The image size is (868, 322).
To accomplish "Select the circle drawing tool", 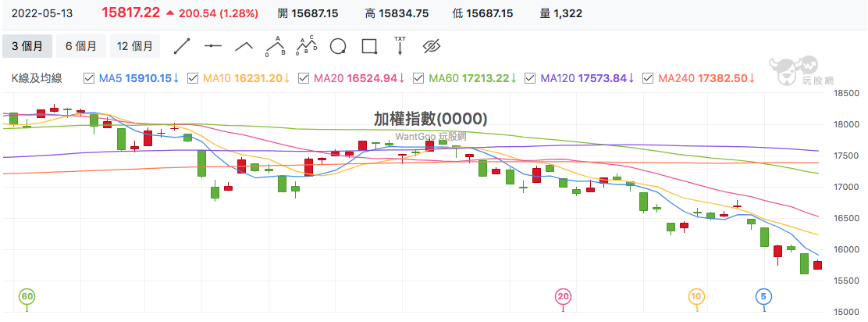I will click(338, 46).
